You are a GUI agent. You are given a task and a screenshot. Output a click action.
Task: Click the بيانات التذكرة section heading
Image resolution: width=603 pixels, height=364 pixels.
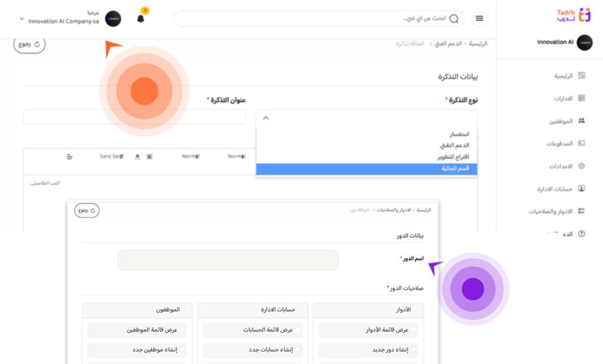tap(458, 77)
